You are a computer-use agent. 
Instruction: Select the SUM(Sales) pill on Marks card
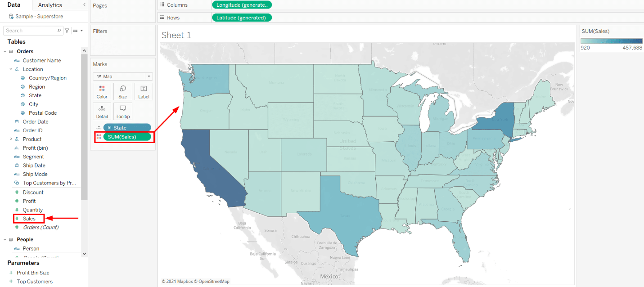127,137
